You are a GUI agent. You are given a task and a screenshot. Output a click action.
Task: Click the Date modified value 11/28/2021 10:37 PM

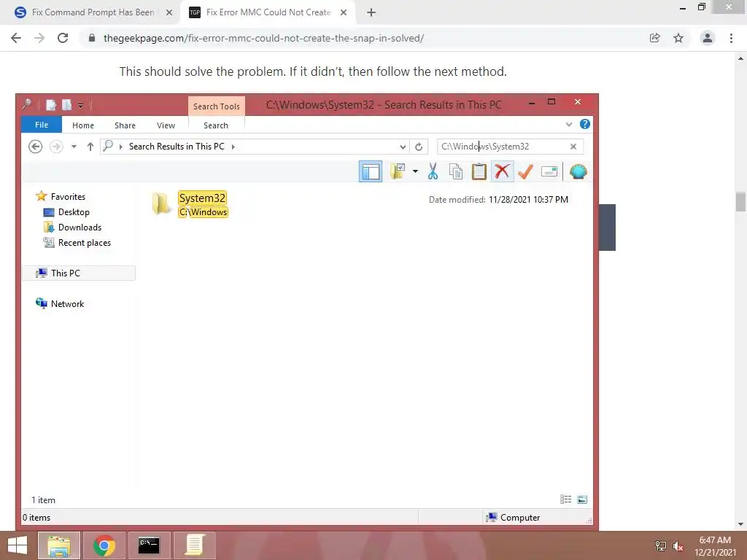pyautogui.click(x=528, y=200)
